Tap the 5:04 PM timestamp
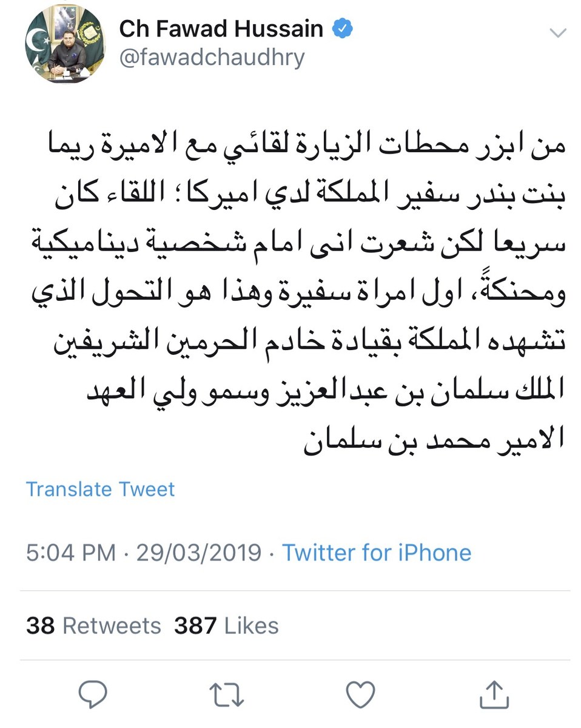The height and width of the screenshot is (728, 581). click(x=70, y=553)
